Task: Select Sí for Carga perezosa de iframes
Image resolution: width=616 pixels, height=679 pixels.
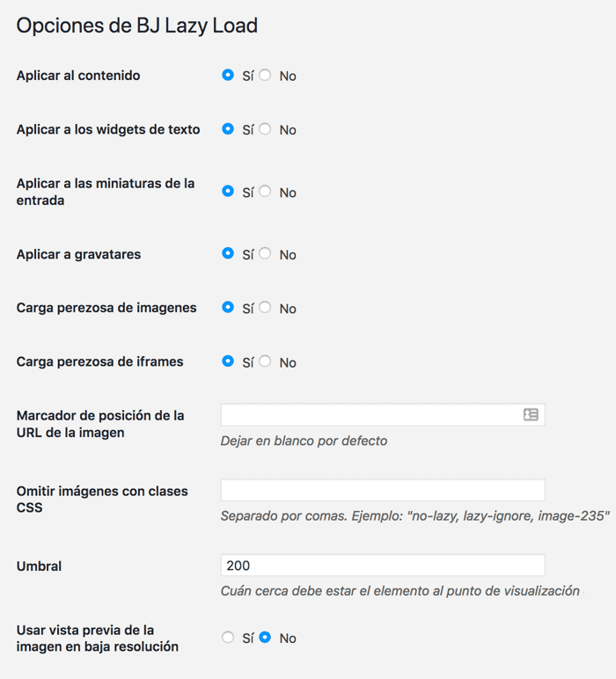Action: point(228,361)
